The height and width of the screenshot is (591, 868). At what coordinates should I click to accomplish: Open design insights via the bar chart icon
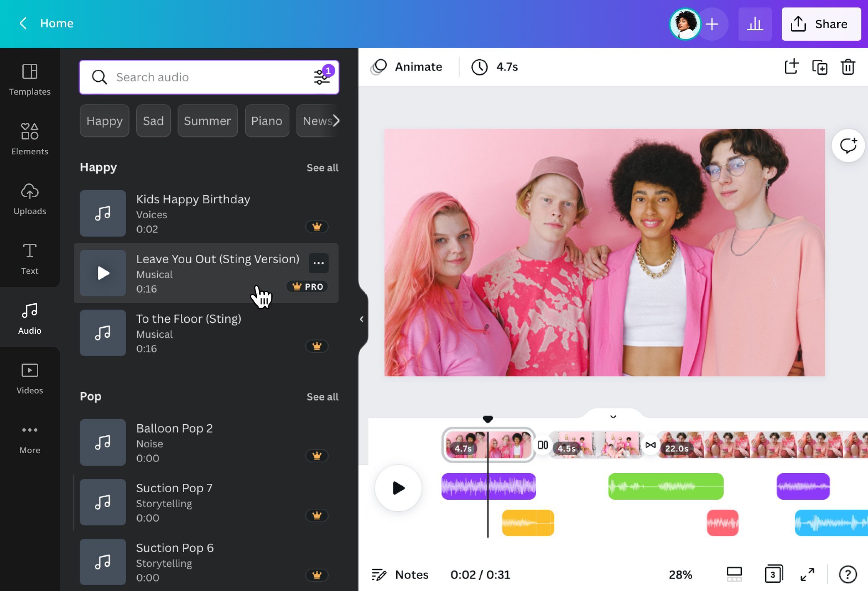pos(755,24)
